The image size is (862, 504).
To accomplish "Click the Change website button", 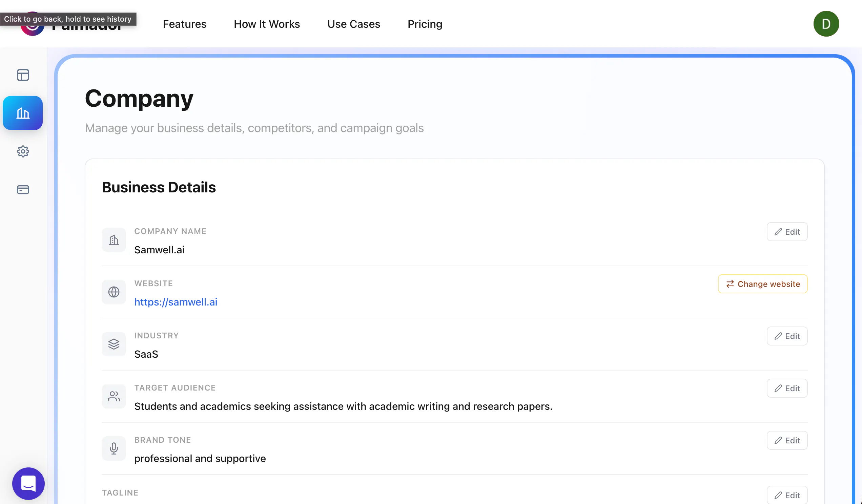I will 763,284.
